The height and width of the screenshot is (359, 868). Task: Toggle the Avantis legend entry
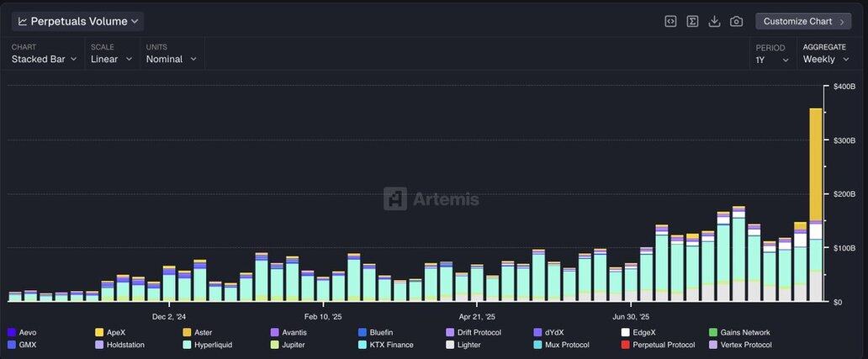pyautogui.click(x=288, y=332)
